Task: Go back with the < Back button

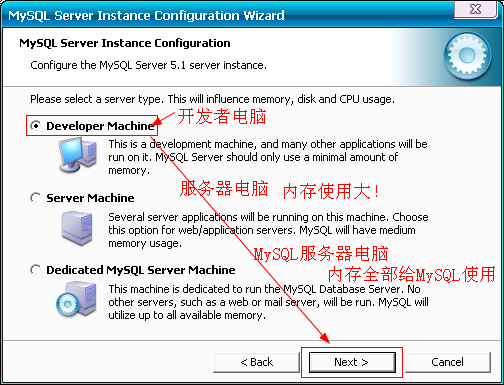Action: point(256,362)
